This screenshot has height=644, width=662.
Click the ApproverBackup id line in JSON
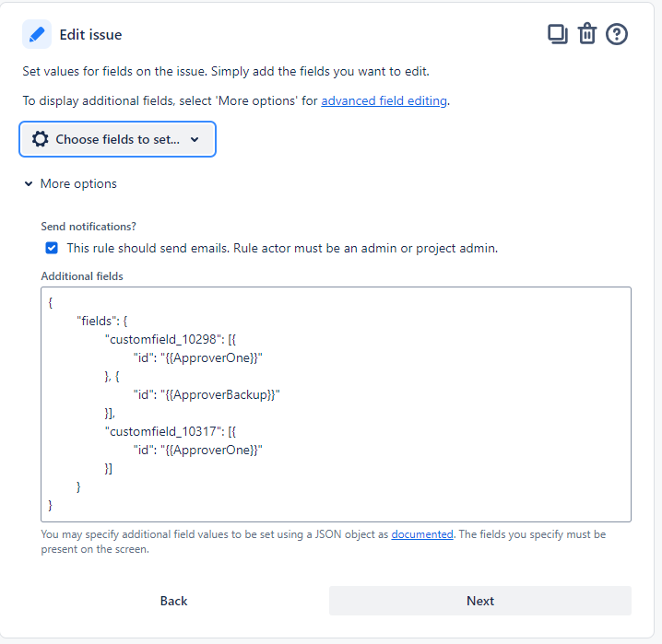point(207,394)
